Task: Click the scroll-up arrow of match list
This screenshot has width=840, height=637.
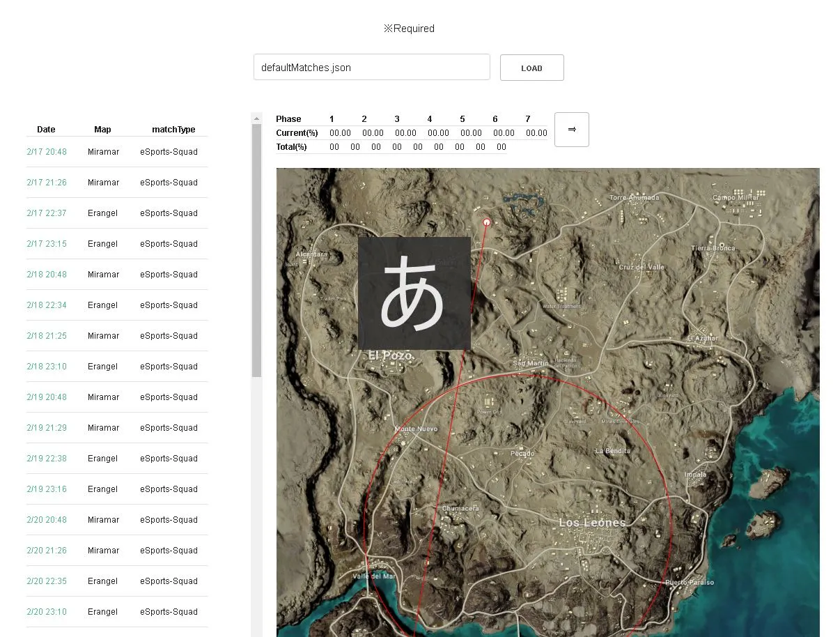Action: click(x=256, y=118)
